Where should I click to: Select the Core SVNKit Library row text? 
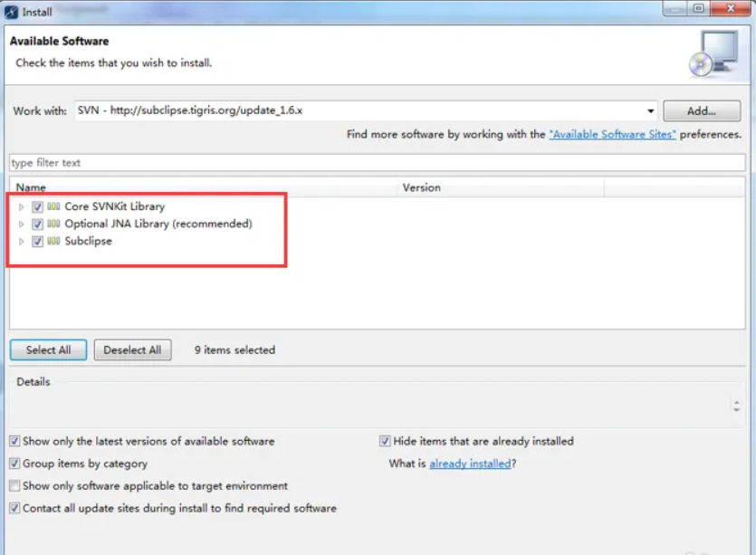tap(115, 206)
